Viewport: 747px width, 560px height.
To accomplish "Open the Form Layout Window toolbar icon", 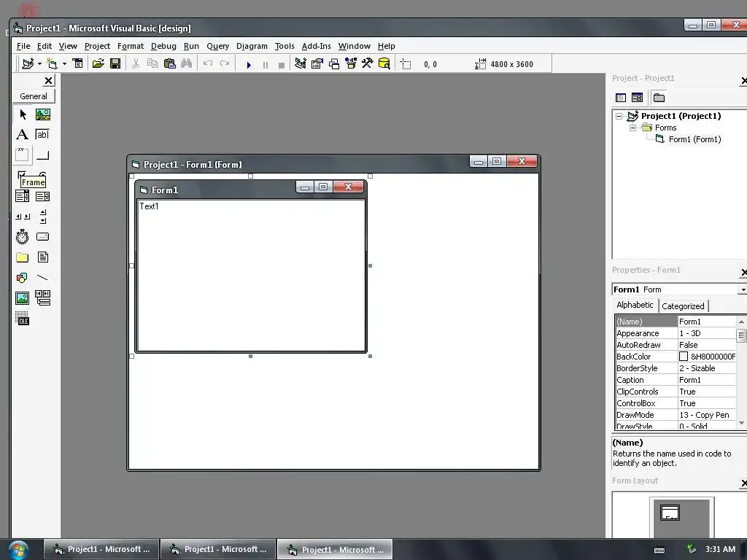I will click(334, 63).
